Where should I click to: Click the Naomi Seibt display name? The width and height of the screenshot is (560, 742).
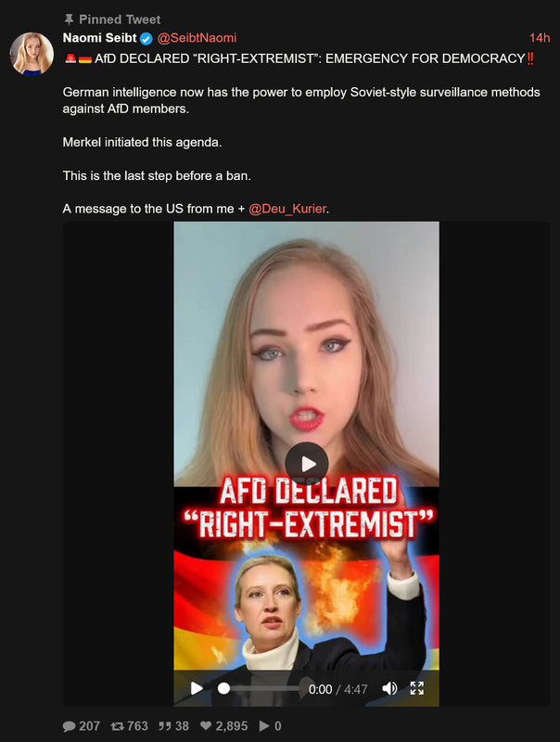[100, 38]
